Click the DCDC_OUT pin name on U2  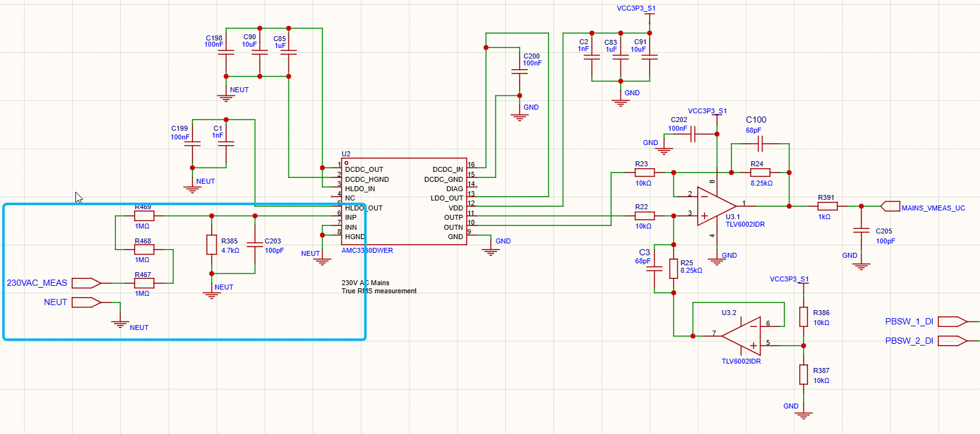(364, 169)
